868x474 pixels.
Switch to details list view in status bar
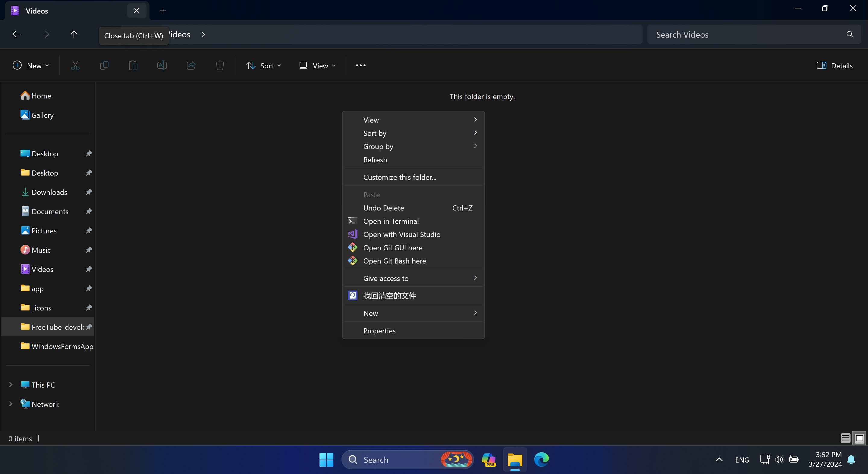pos(845,438)
